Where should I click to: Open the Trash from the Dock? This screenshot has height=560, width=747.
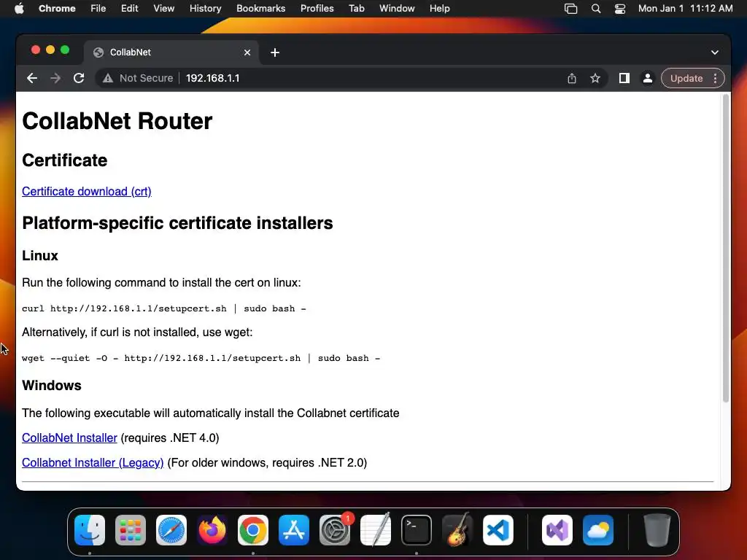coord(657,530)
